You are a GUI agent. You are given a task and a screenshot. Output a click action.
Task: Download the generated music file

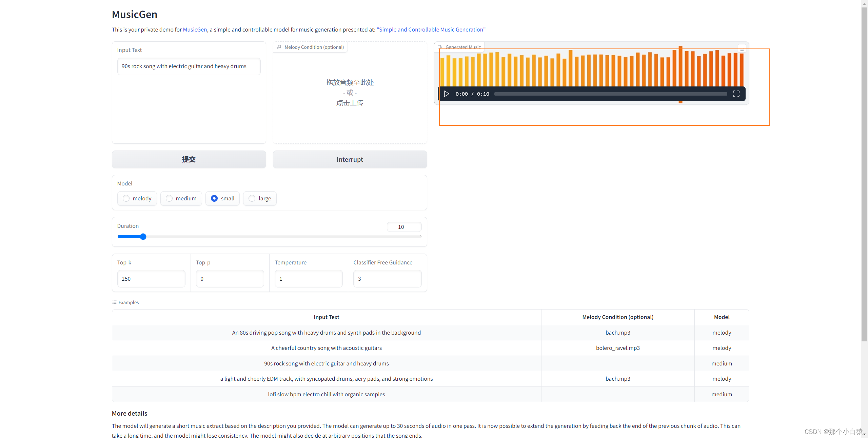(742, 48)
